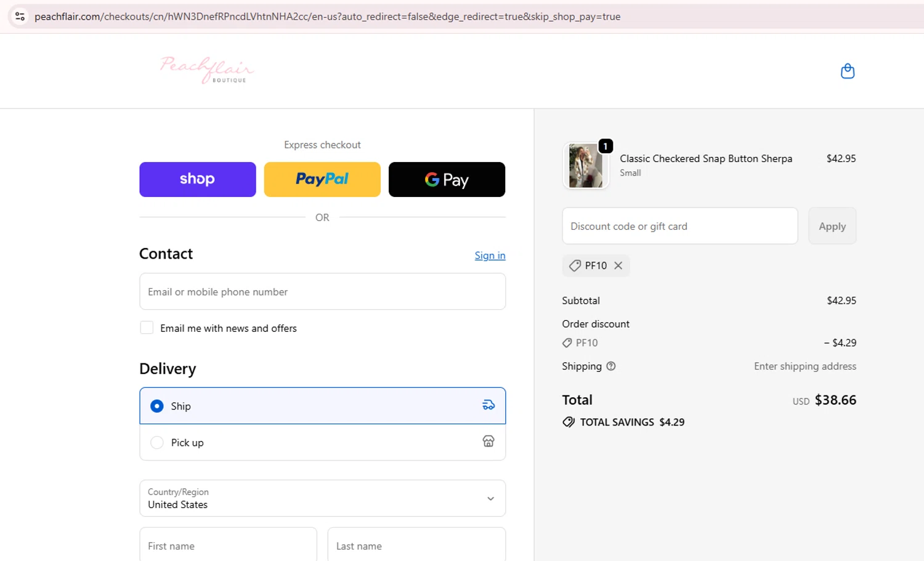This screenshot has height=561, width=924.
Task: Focus the Last name field
Action: (x=416, y=546)
